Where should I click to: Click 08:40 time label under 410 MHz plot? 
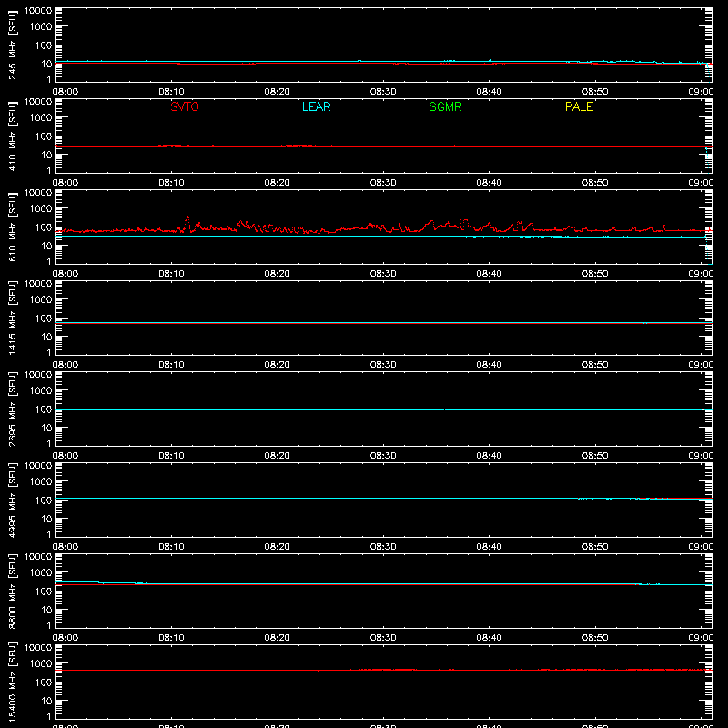coord(489,183)
